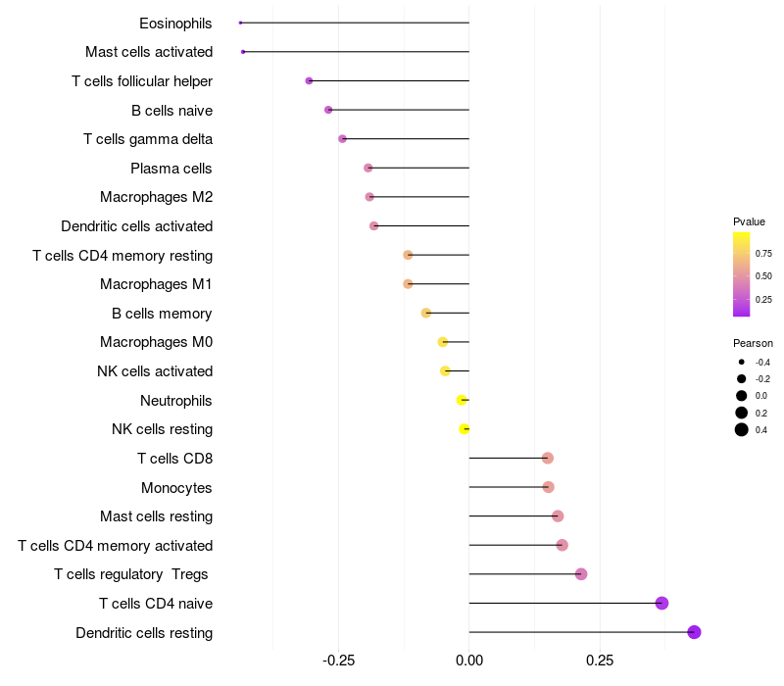Click the -0.25 x-axis tick label

click(x=338, y=661)
